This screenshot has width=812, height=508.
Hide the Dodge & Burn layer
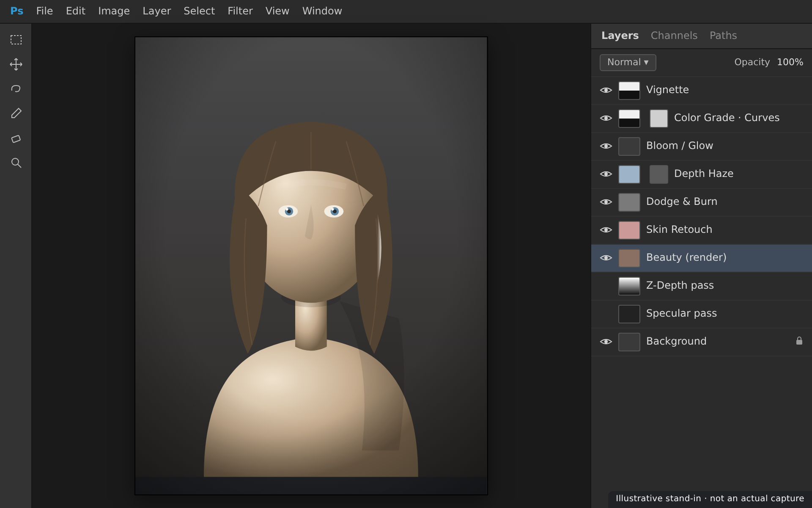[606, 202]
